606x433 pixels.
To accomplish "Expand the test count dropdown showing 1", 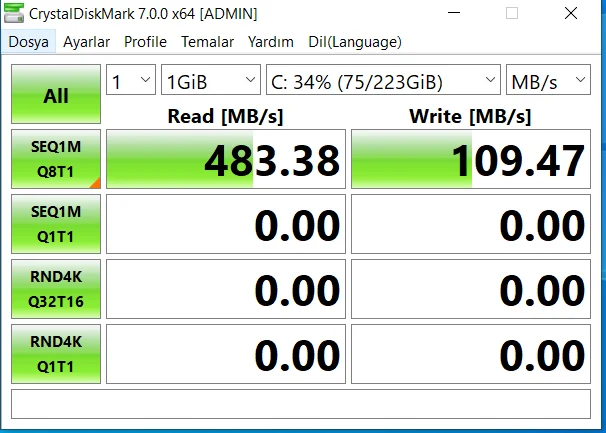I will [131, 80].
